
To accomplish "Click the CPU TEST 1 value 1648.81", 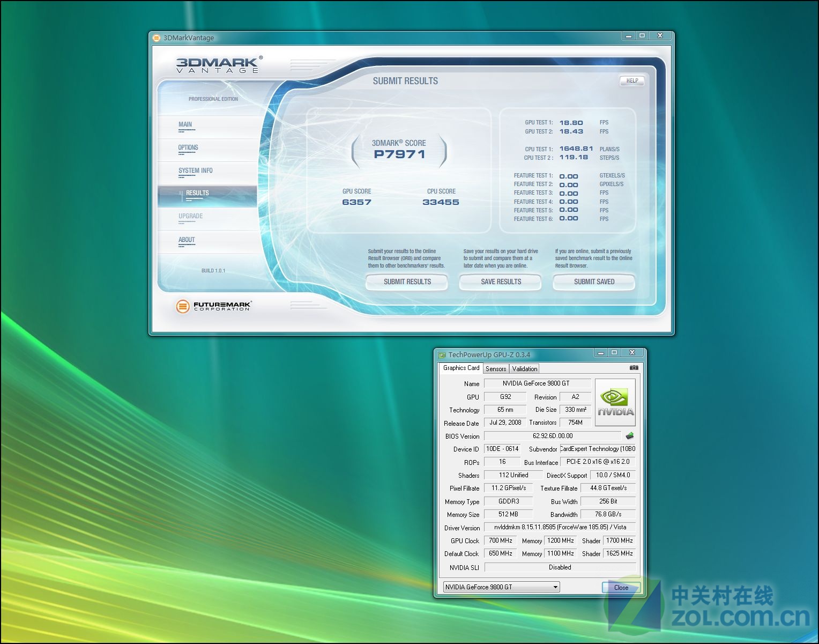I will coord(576,149).
